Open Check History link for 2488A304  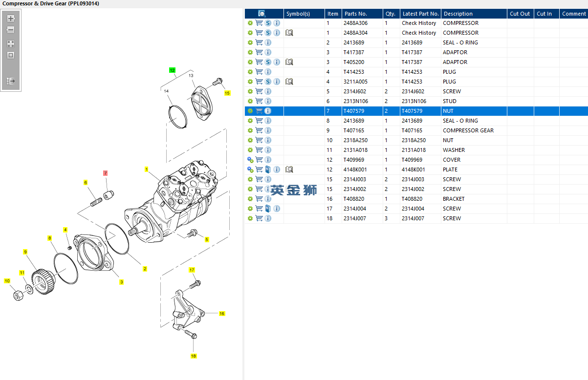(419, 33)
